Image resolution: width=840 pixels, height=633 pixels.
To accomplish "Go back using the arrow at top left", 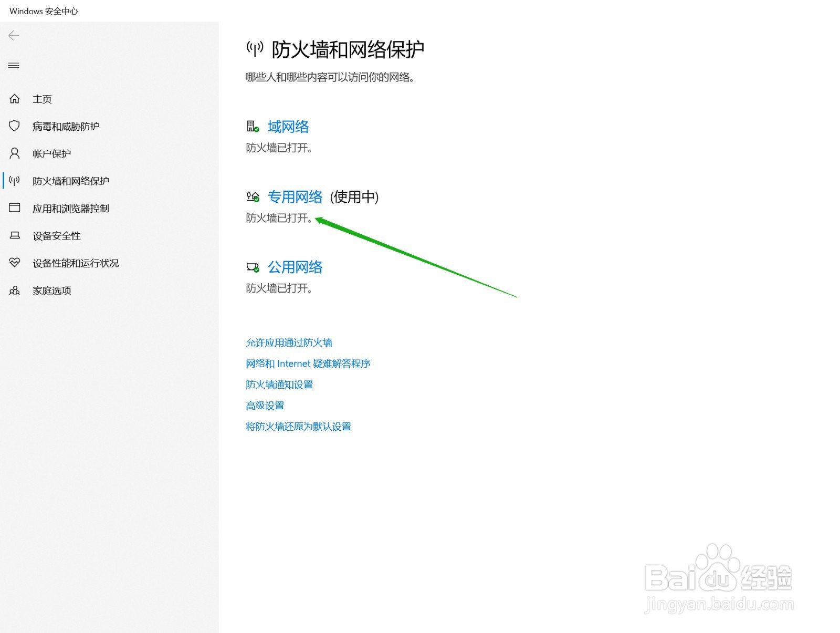I will pos(13,35).
